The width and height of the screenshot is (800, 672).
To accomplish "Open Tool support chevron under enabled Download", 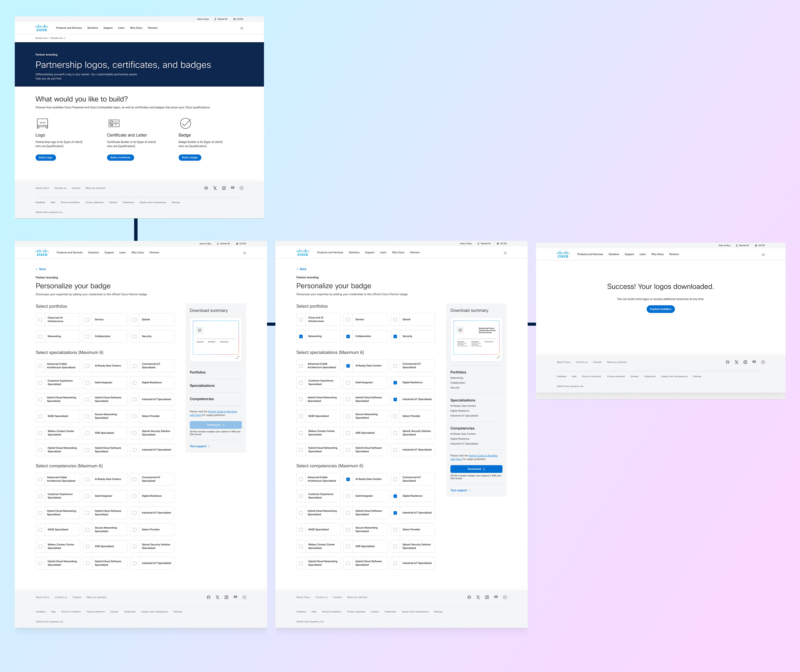I will pos(470,490).
